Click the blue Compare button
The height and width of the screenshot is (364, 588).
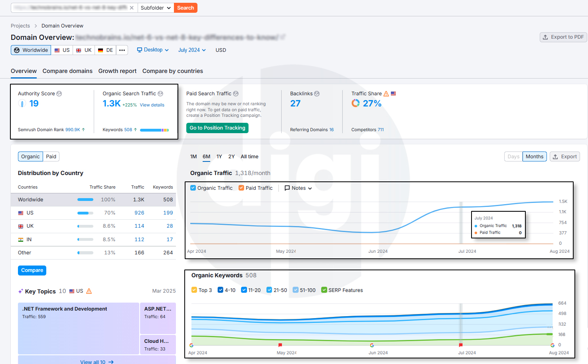pos(32,270)
